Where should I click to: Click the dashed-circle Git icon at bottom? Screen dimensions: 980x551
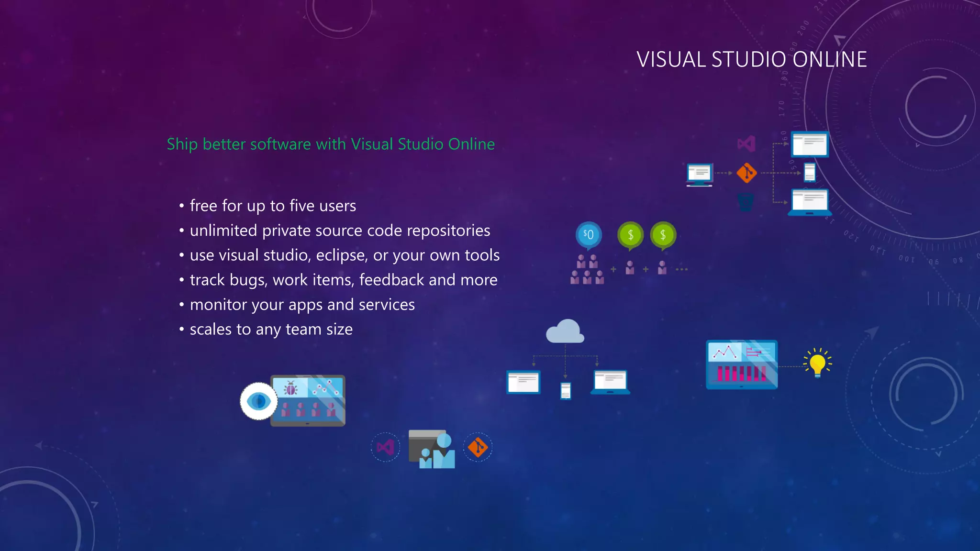pyautogui.click(x=478, y=447)
